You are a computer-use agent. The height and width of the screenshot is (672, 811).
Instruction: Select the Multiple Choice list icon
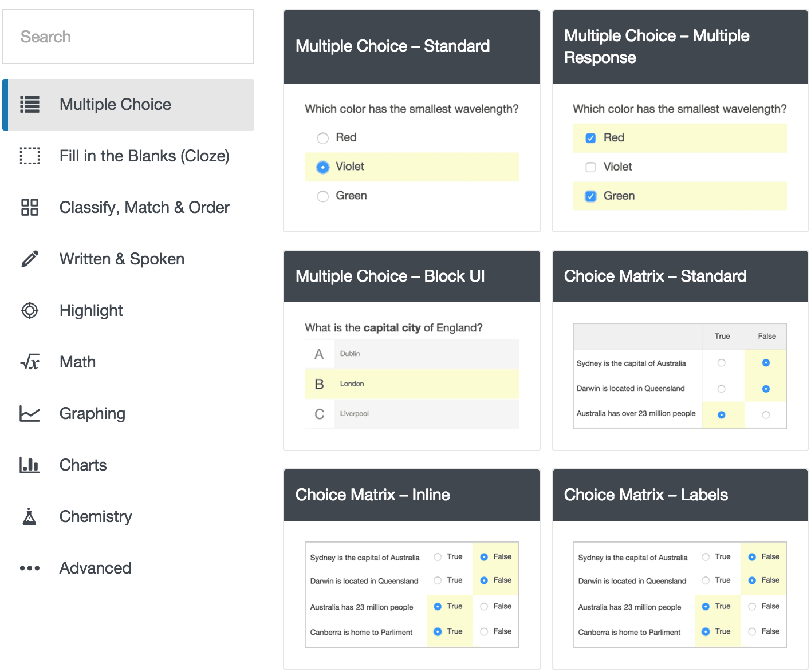(30, 104)
